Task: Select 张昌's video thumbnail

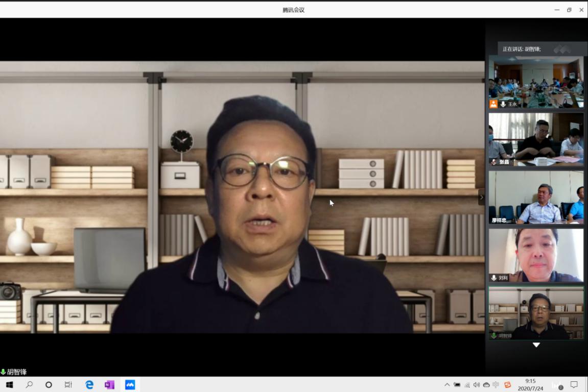Action: pyautogui.click(x=536, y=139)
